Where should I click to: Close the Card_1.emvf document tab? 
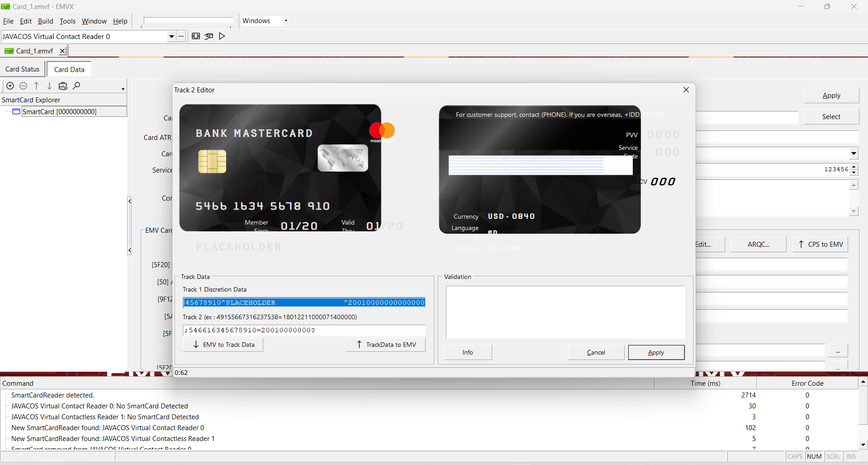(x=62, y=51)
